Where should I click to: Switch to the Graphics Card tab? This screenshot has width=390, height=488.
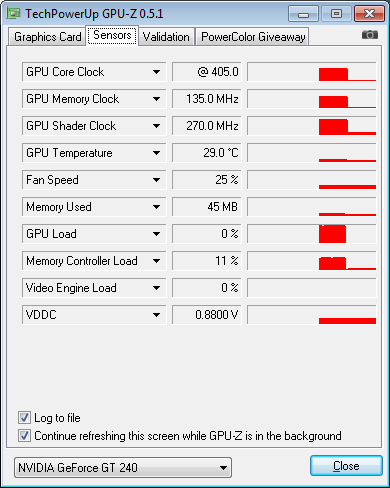(x=47, y=37)
